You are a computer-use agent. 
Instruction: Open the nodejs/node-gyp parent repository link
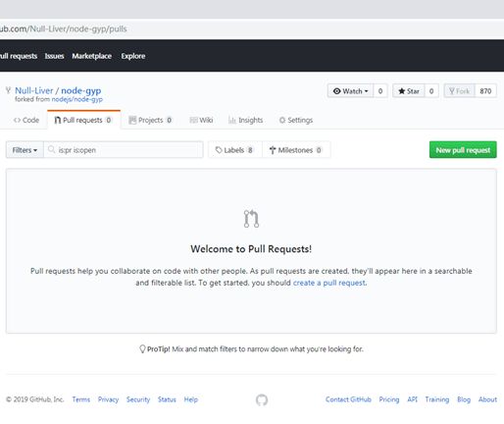(77, 99)
